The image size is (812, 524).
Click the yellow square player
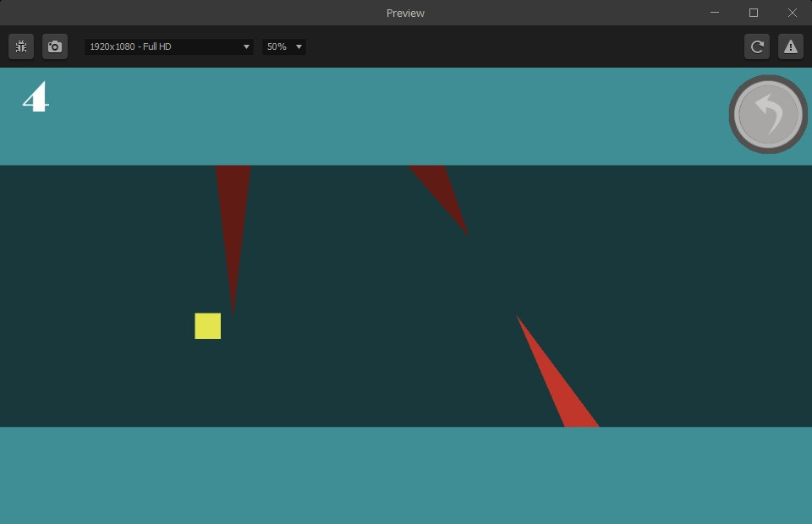coord(208,326)
